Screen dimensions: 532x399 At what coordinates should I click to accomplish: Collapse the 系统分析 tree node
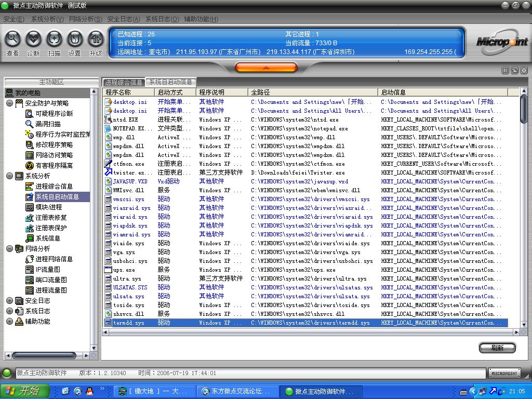9,176
